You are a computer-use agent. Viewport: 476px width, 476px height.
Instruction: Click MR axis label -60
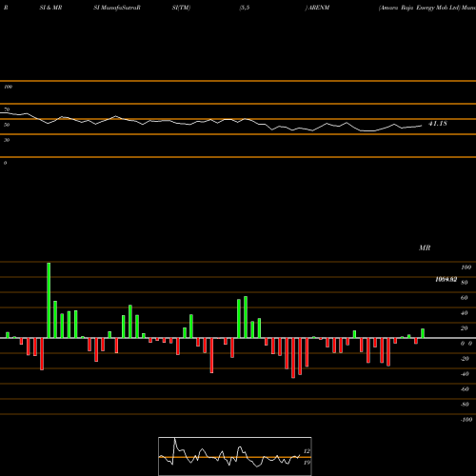tap(465, 389)
